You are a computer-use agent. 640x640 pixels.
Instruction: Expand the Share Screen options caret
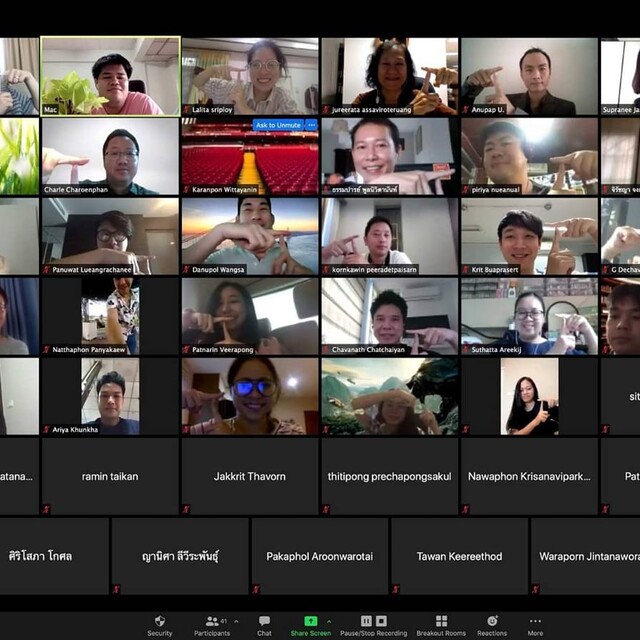point(329,621)
